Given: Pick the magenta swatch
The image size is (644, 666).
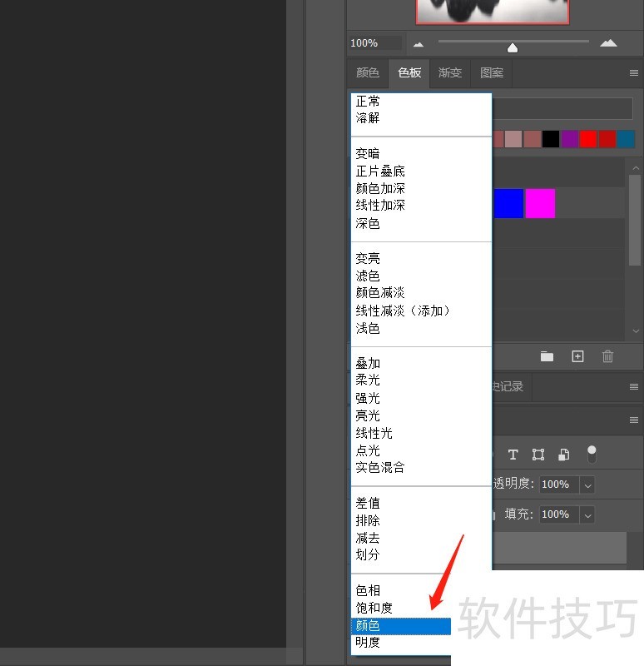Looking at the screenshot, I should coord(540,203).
